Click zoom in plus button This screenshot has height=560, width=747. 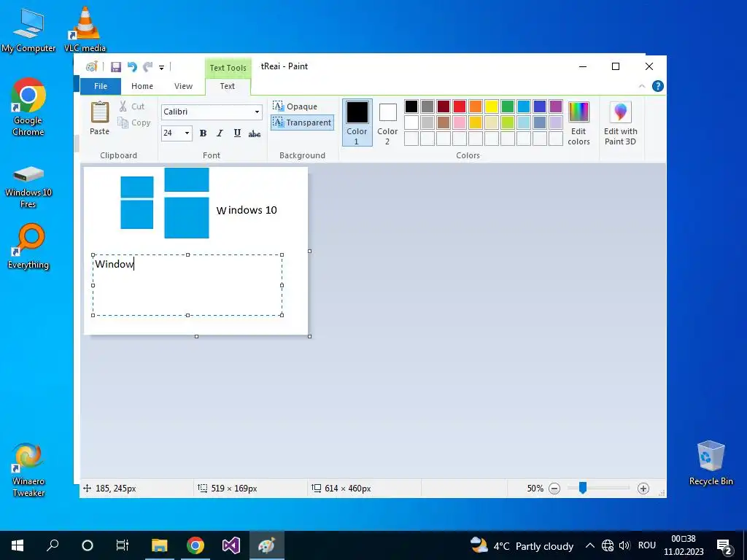(643, 489)
